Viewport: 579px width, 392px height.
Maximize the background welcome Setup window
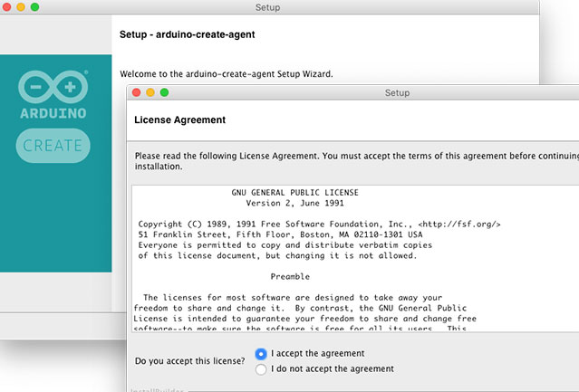pyautogui.click(x=35, y=7)
